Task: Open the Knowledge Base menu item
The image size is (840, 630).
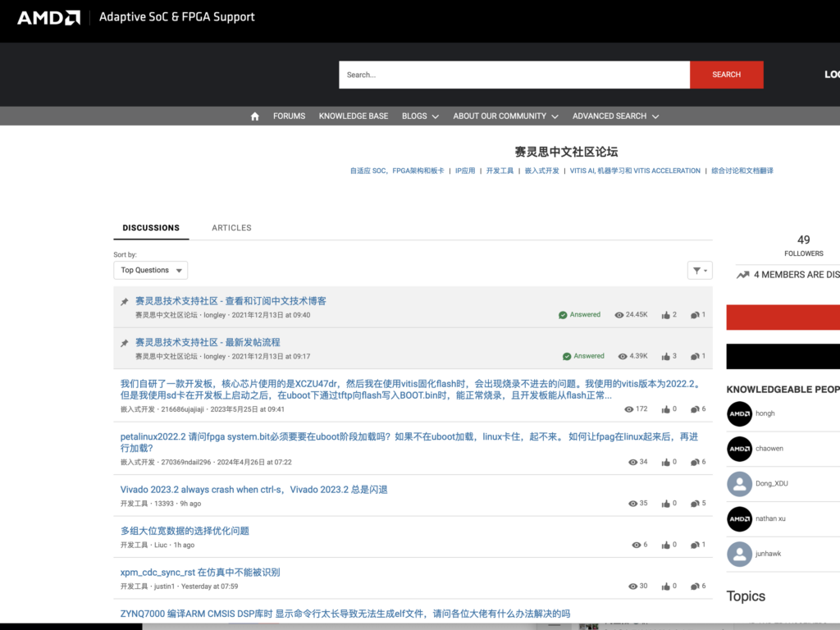Action: point(354,116)
